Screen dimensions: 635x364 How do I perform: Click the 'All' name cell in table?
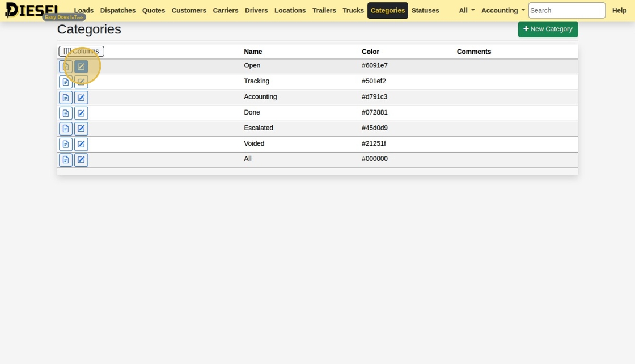[x=247, y=159]
